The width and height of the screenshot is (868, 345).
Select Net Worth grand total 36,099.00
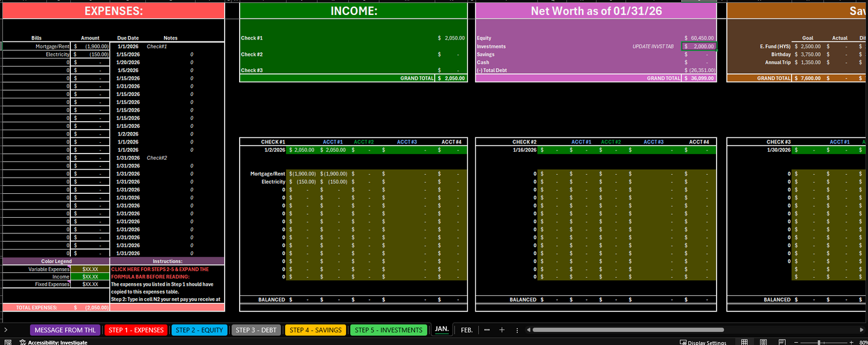(699, 78)
